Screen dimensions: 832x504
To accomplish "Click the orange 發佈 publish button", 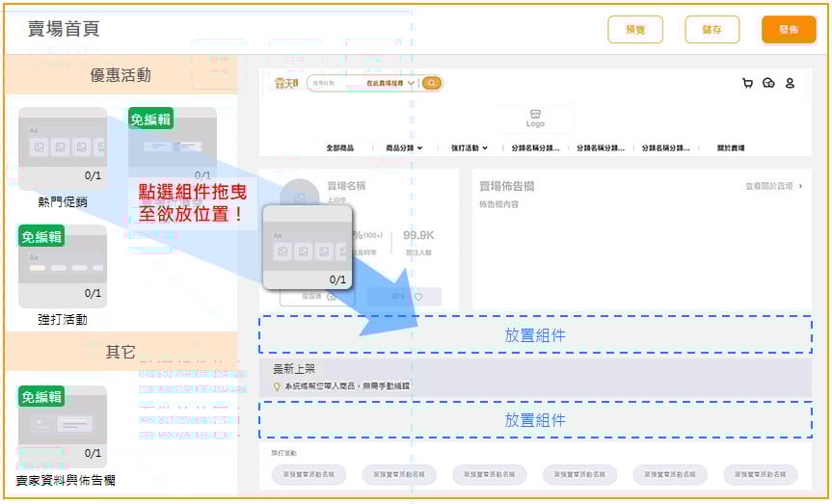I will (788, 30).
